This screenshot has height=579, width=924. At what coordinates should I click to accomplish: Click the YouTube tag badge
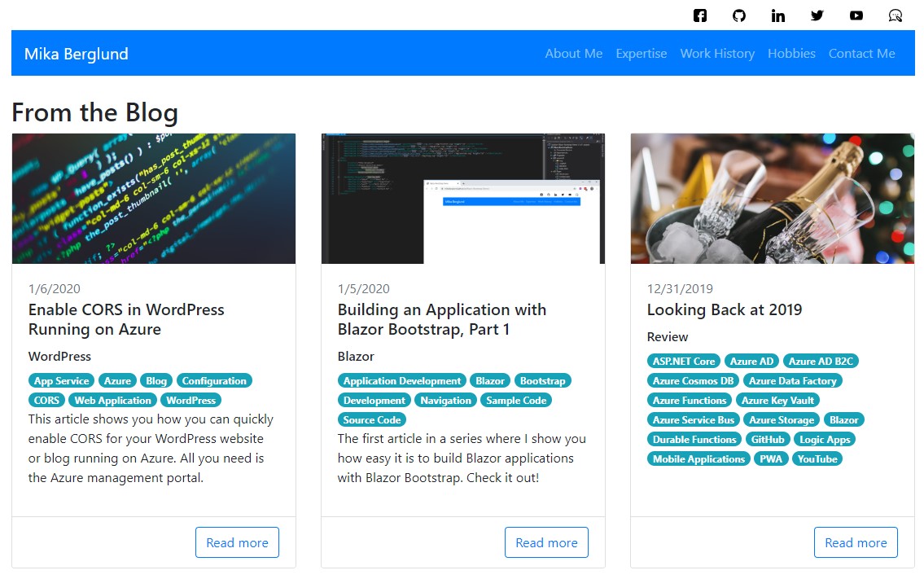[817, 458]
